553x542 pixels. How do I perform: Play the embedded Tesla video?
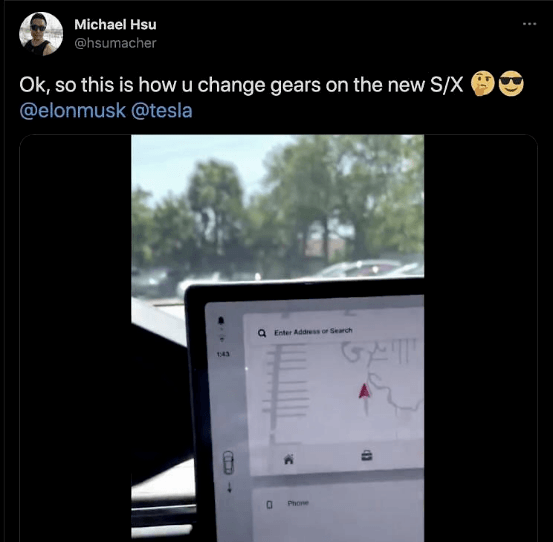coord(278,338)
